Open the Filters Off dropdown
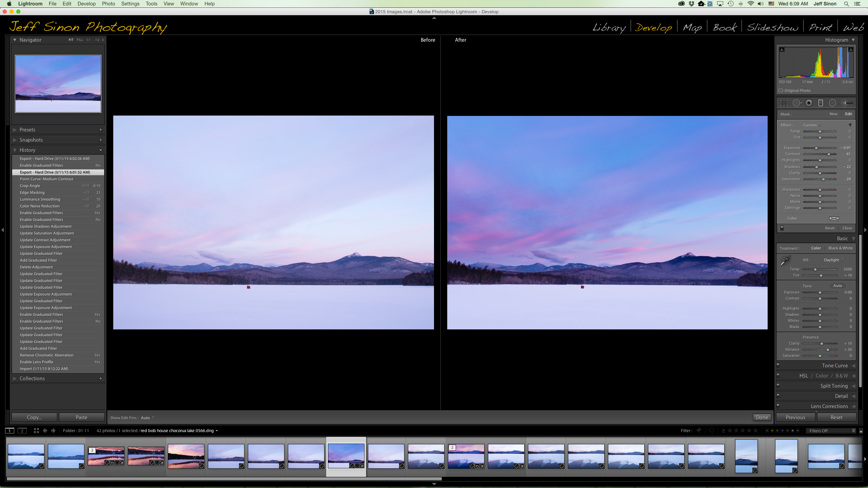This screenshot has width=868, height=488. pyautogui.click(x=831, y=431)
